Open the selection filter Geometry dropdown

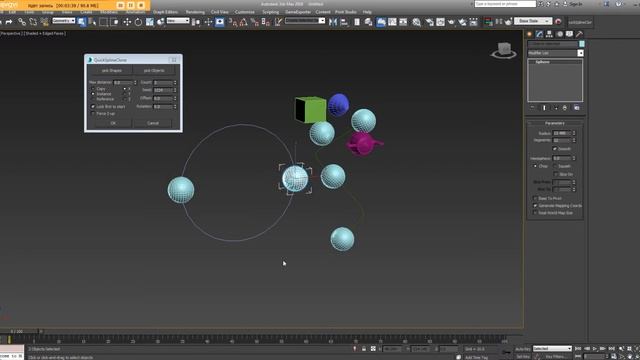[64, 21]
